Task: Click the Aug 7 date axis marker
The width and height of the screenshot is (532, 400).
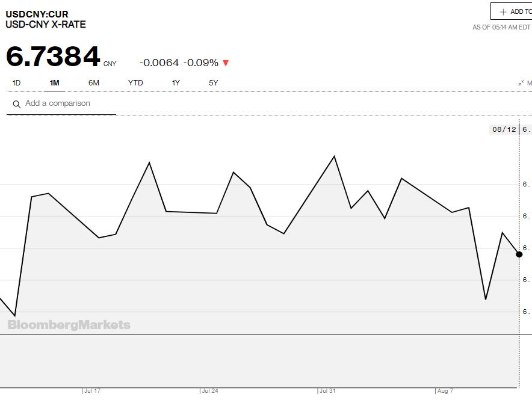Action: point(445,391)
